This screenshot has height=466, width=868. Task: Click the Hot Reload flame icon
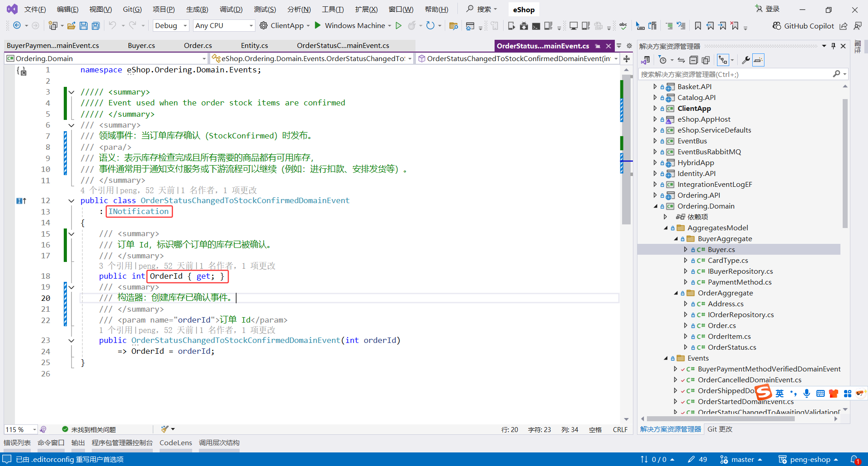411,26
